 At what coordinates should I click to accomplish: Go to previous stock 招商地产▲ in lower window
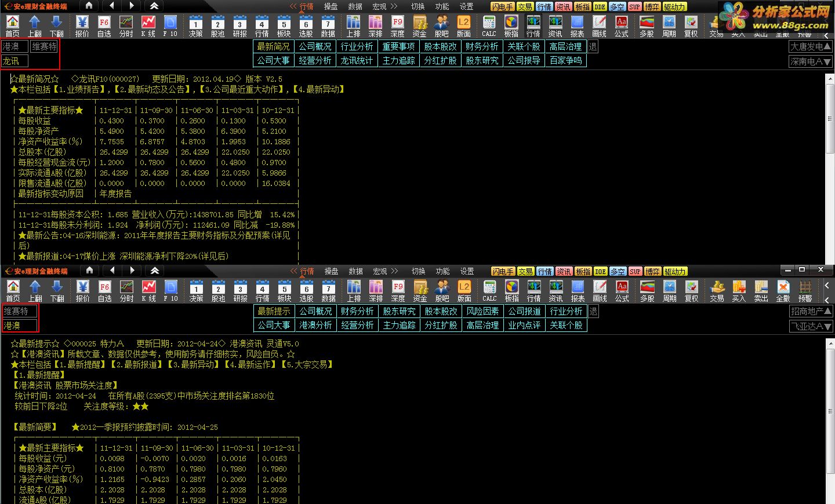pyautogui.click(x=811, y=311)
